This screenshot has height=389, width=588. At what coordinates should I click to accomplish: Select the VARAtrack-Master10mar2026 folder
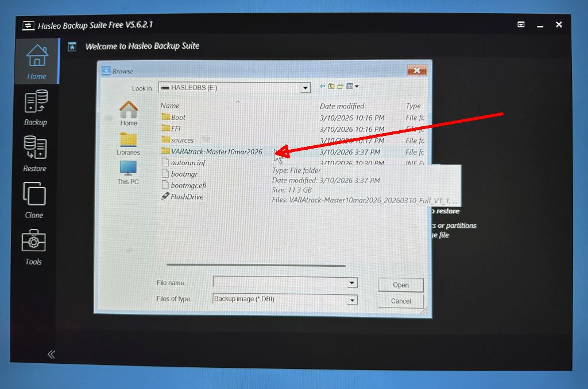[216, 152]
